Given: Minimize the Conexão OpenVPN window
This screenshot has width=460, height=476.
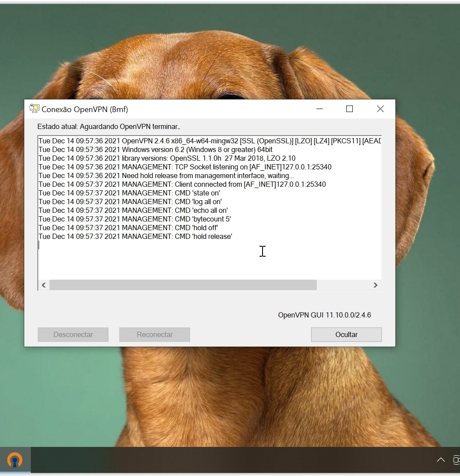Looking at the screenshot, I should point(319,109).
